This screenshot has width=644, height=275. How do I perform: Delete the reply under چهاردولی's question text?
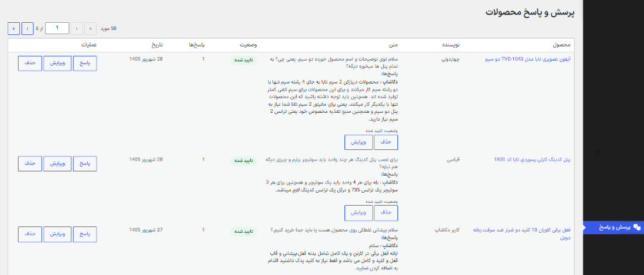(386, 142)
